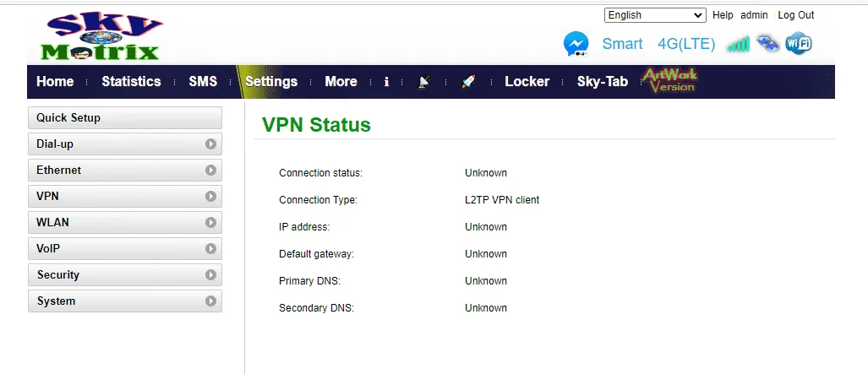Viewport: 868px width, 374px height.
Task: Switch to the SMS tab
Action: coord(203,81)
